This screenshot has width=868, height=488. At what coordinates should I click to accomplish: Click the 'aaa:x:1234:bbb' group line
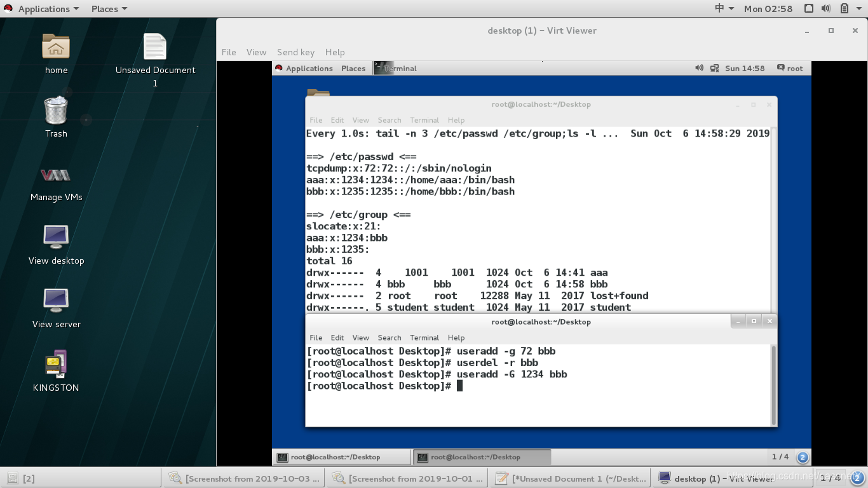coord(347,238)
